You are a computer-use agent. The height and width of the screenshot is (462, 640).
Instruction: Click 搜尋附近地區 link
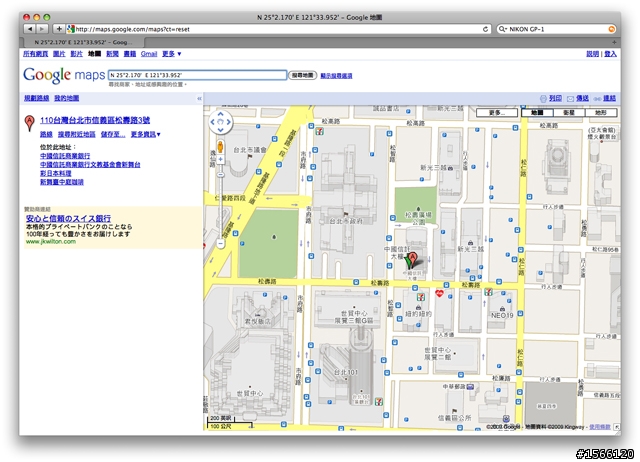tap(76, 134)
